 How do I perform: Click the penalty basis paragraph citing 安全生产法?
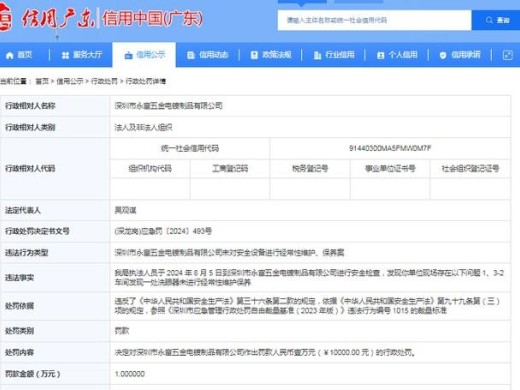tap(307, 306)
